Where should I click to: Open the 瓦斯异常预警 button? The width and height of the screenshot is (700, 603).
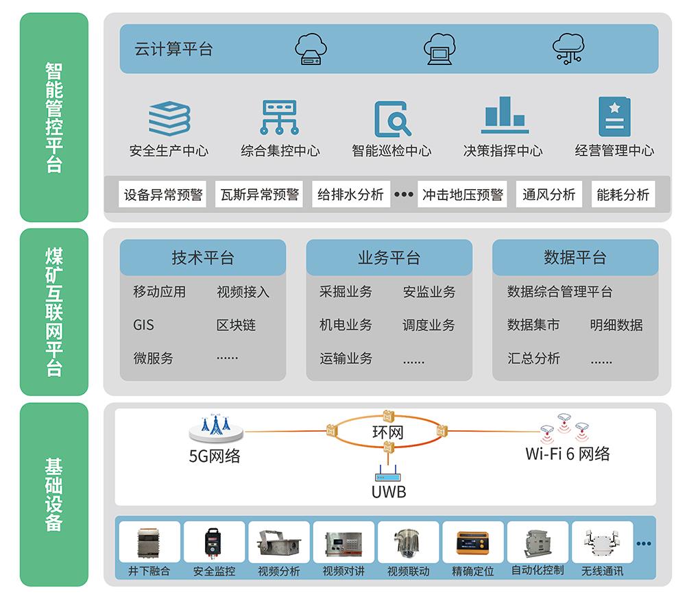(x=260, y=195)
